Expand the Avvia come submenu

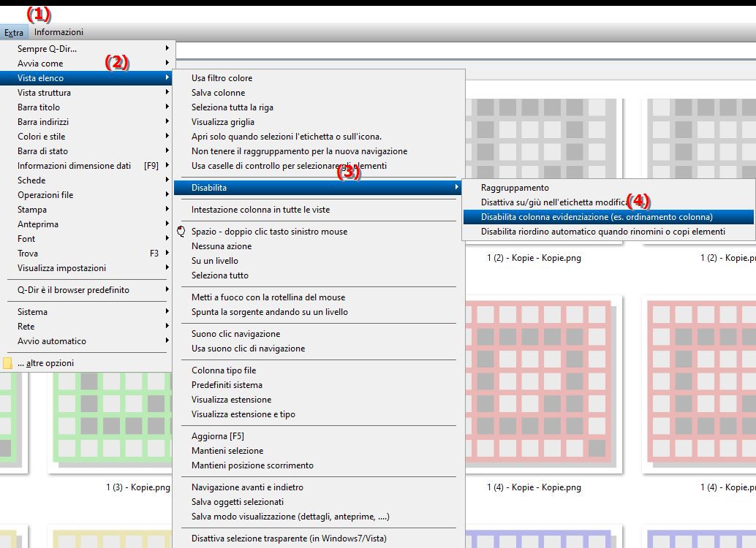tap(87, 63)
